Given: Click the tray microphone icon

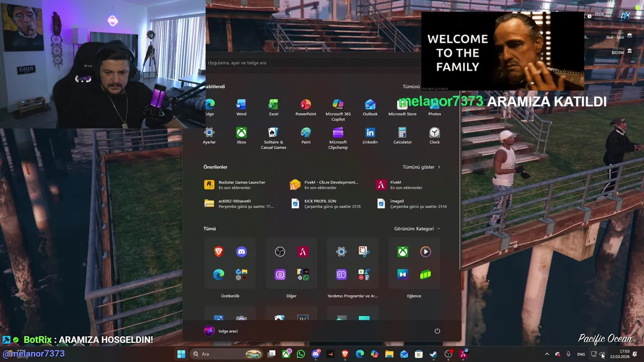Looking at the screenshot, I should [x=569, y=354].
